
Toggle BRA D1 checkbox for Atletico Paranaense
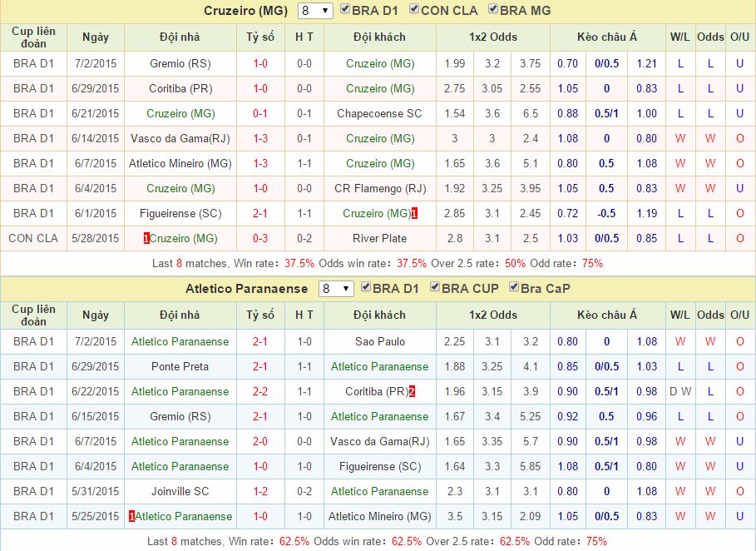tap(366, 287)
